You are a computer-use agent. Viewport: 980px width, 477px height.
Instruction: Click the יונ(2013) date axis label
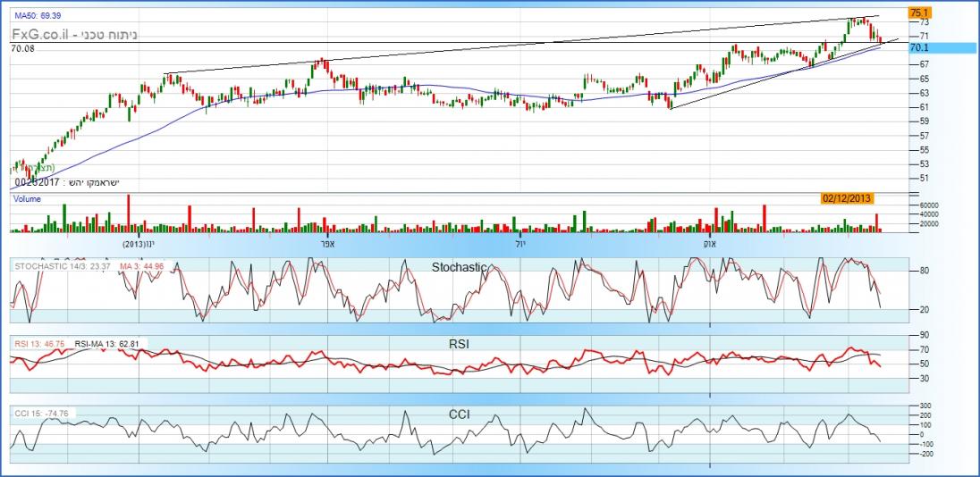click(139, 243)
